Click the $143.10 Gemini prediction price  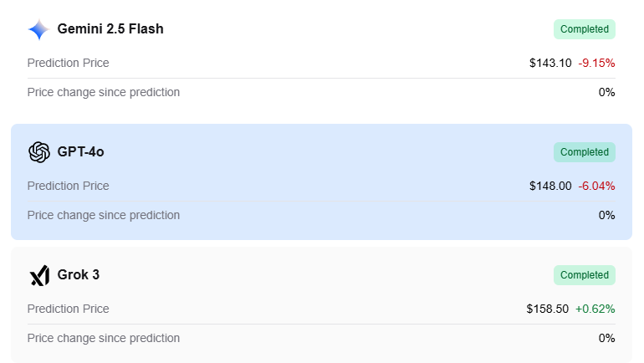click(x=550, y=63)
